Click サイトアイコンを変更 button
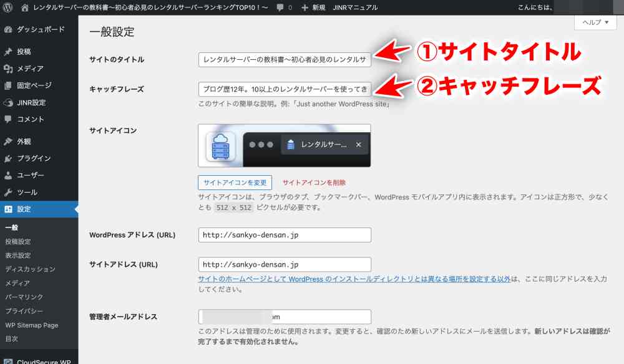 [235, 183]
